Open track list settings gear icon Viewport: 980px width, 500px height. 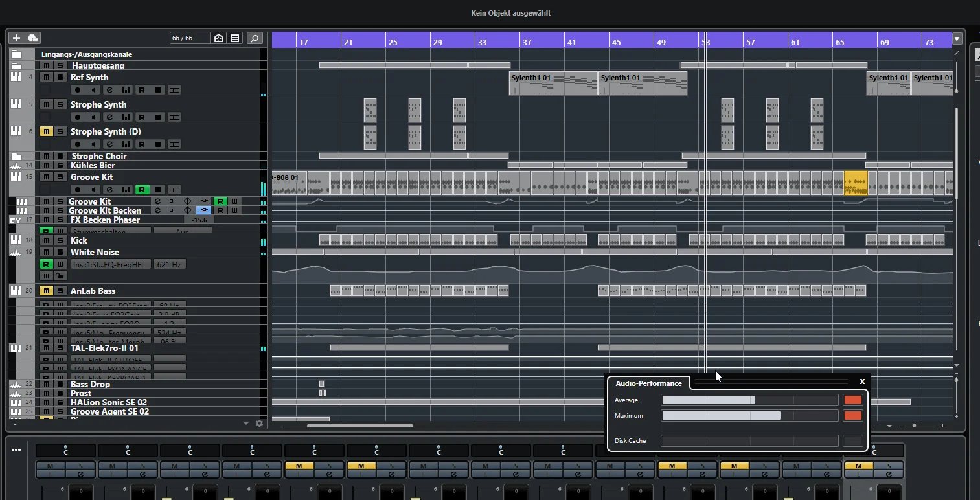[260, 423]
